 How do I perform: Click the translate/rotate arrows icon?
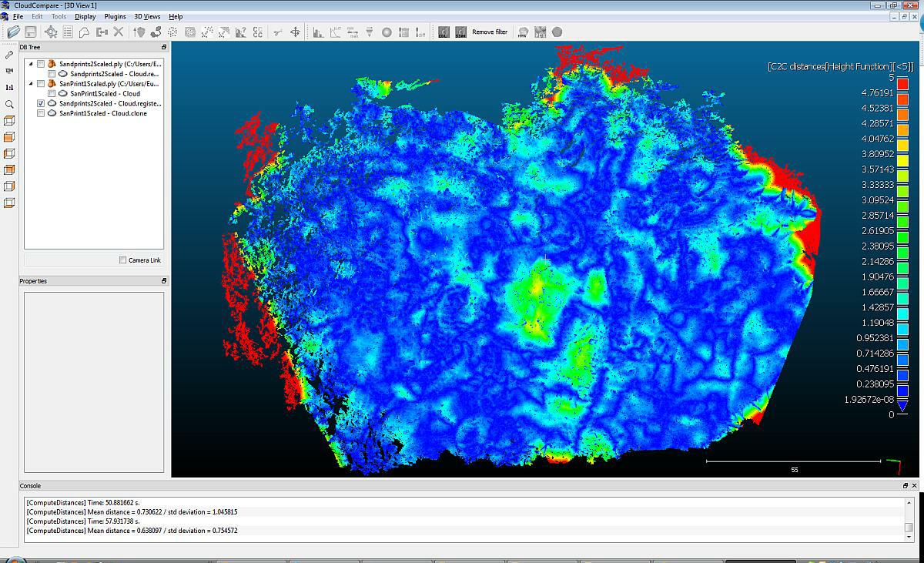pyautogui.click(x=295, y=32)
